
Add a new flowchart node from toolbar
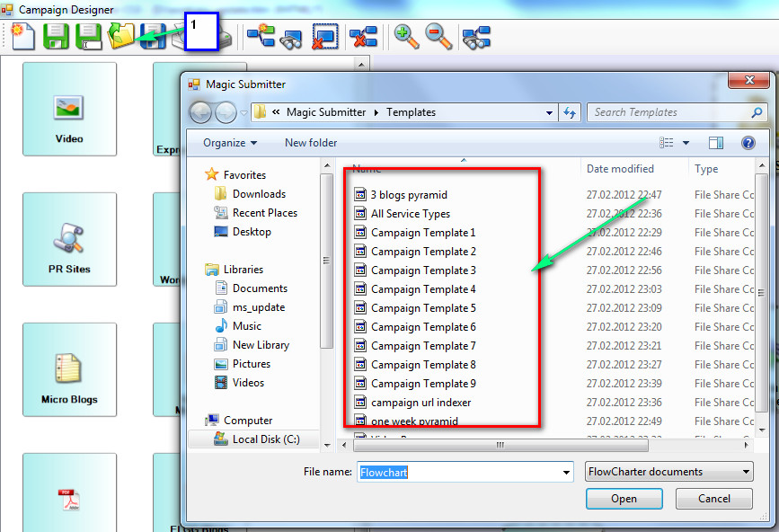[261, 36]
